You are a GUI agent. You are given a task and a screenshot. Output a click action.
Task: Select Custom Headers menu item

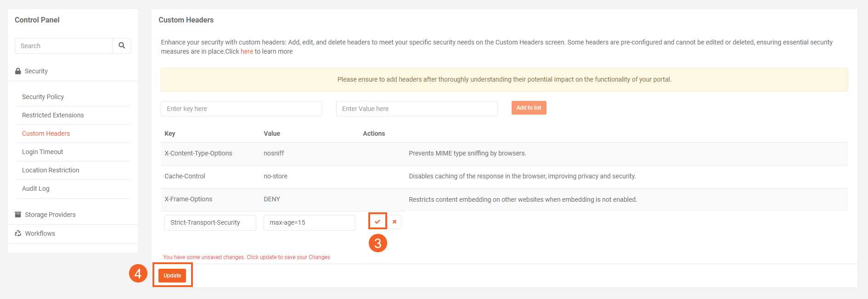pos(46,133)
